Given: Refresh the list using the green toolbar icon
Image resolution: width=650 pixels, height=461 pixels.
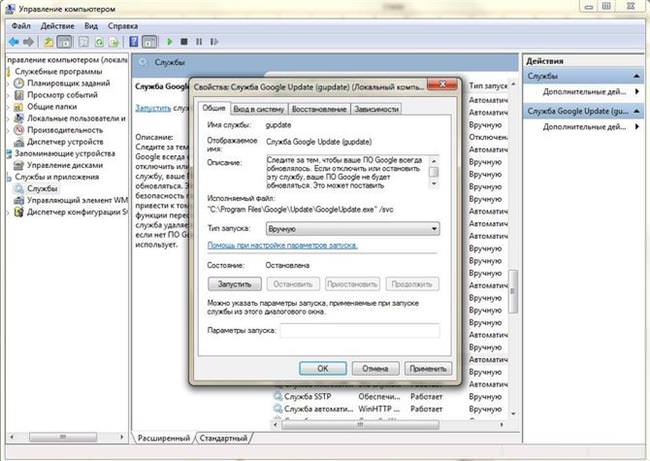Looking at the screenshot, I should click(x=99, y=41).
